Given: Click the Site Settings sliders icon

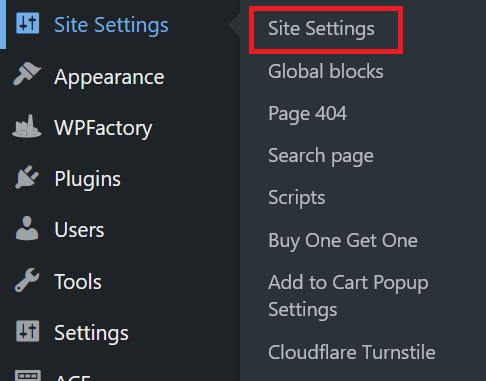Looking at the screenshot, I should (x=27, y=23).
